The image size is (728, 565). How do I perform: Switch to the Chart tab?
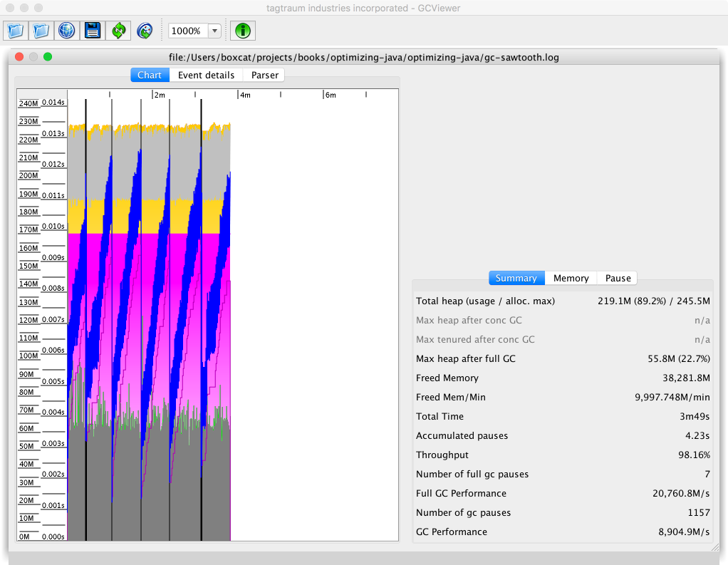coord(150,75)
